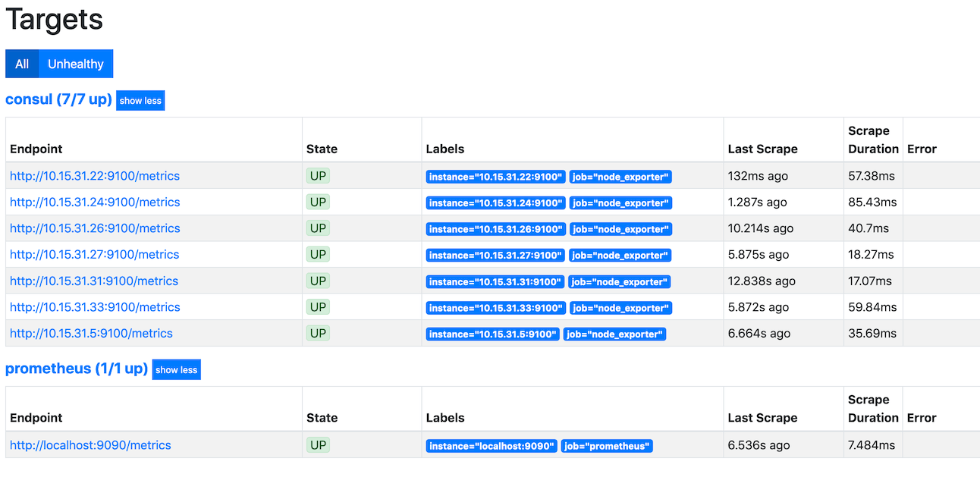Switch to the All targets filter

[21, 64]
